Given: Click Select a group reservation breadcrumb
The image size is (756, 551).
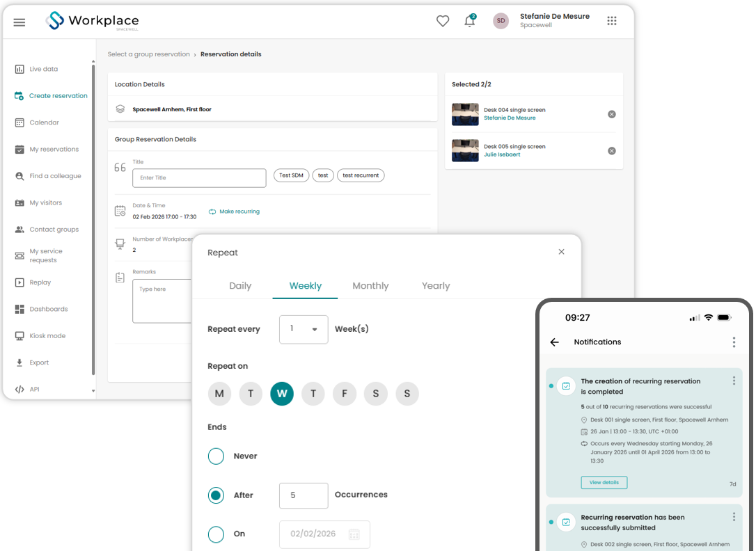Looking at the screenshot, I should coord(148,54).
